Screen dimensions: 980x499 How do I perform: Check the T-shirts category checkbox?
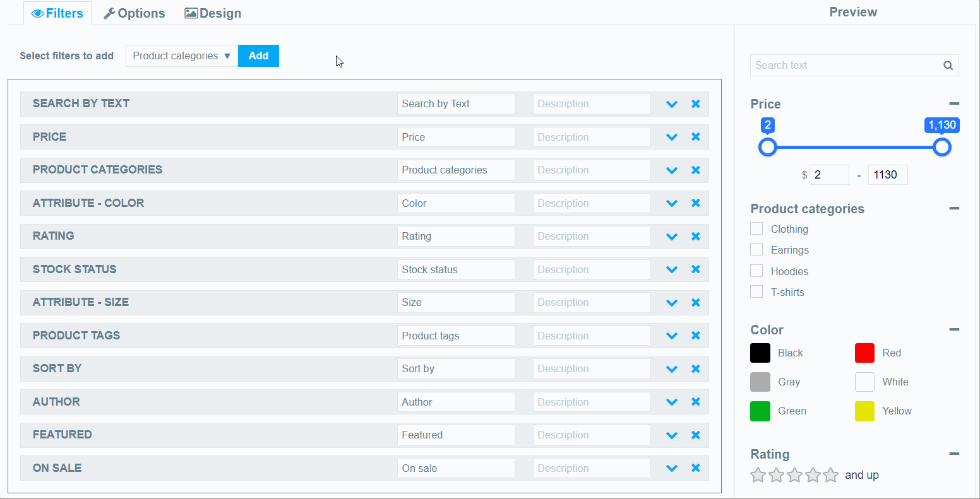point(756,291)
